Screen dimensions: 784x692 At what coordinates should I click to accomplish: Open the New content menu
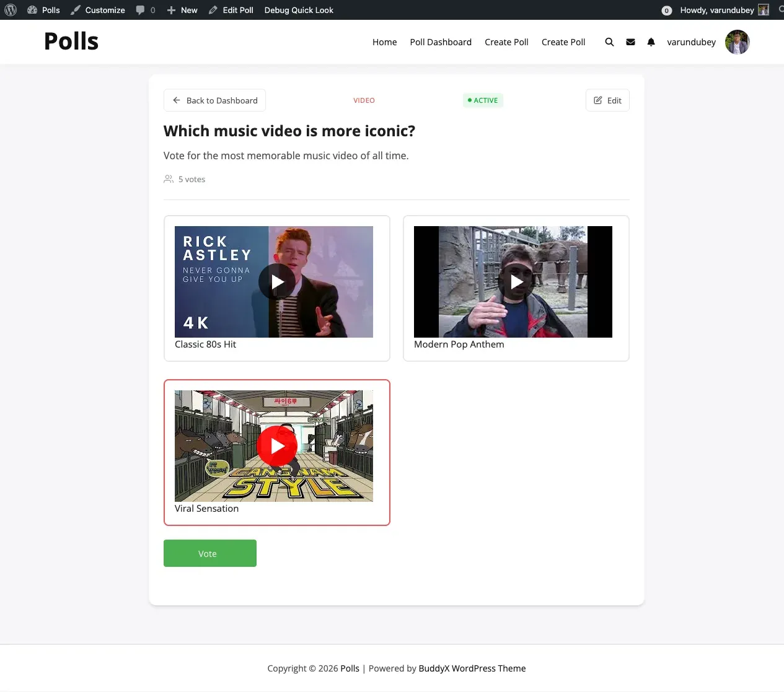[x=182, y=10]
